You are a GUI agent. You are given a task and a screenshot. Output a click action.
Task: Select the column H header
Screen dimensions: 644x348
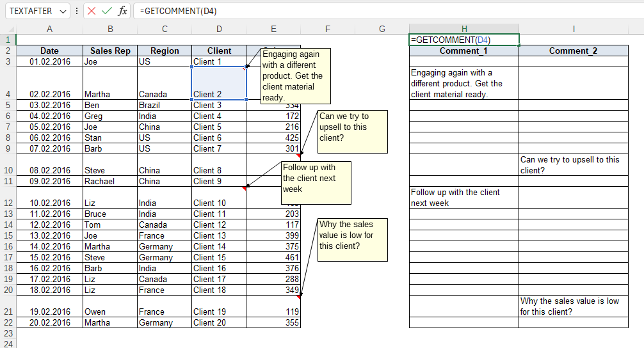click(463, 29)
